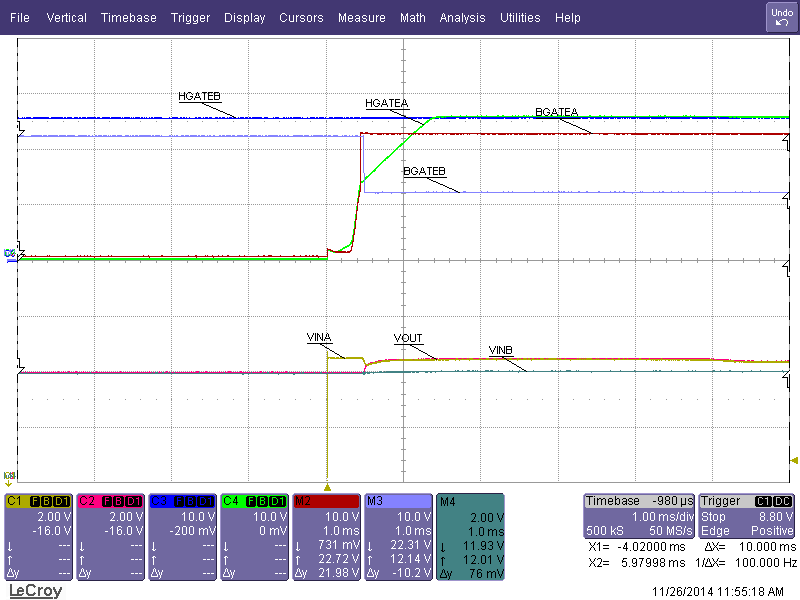Select the M3 memory trace descriptor
Image resolution: width=800 pixels, height=600 pixels.
tap(398, 536)
